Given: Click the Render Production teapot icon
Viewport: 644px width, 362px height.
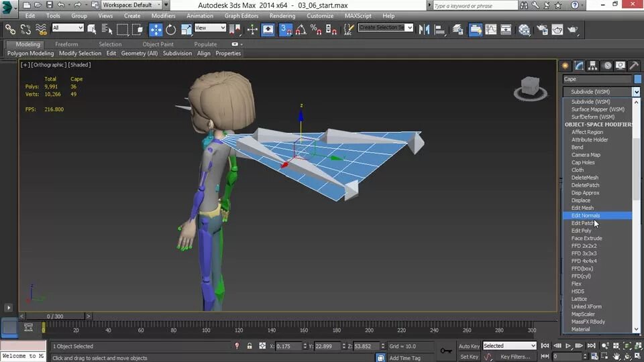Looking at the screenshot, I should pos(573,29).
